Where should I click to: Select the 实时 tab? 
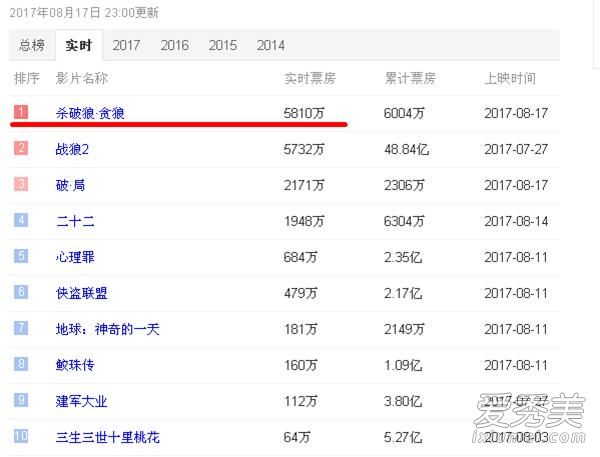click(x=79, y=45)
